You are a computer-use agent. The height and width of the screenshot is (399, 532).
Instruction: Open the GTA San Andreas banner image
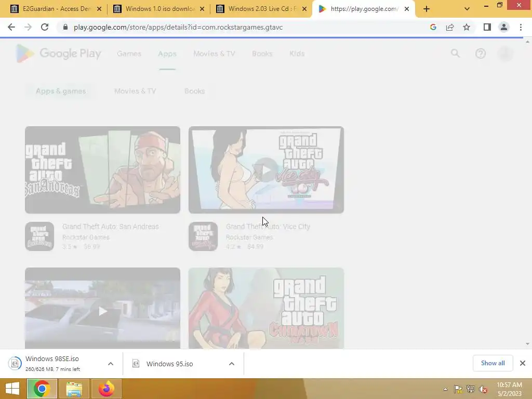(x=102, y=170)
